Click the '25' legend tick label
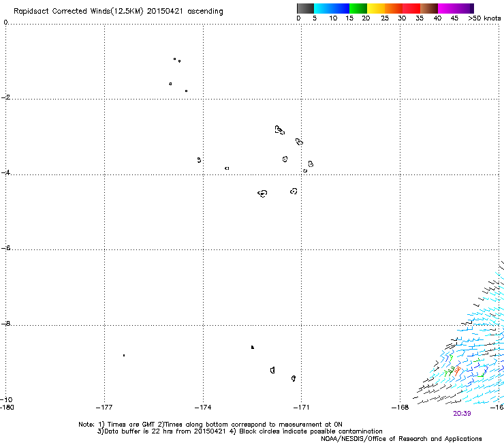This screenshot has width=504, height=443. 385,18
